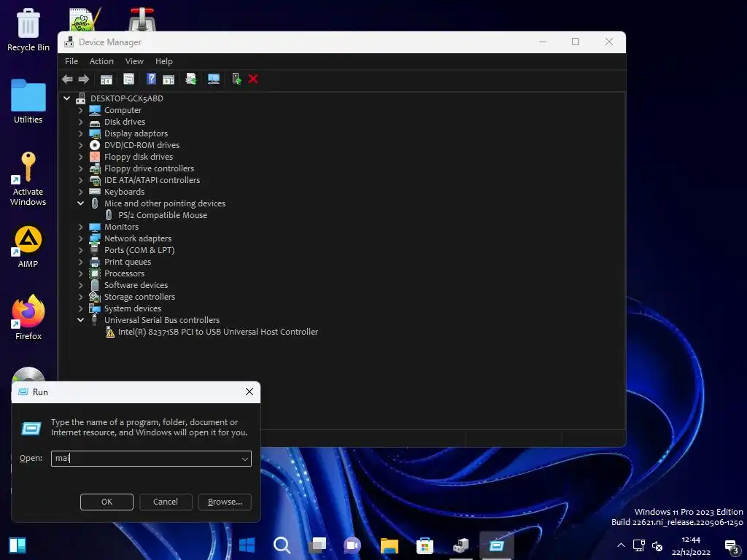Close the Run dialog

pos(249,392)
